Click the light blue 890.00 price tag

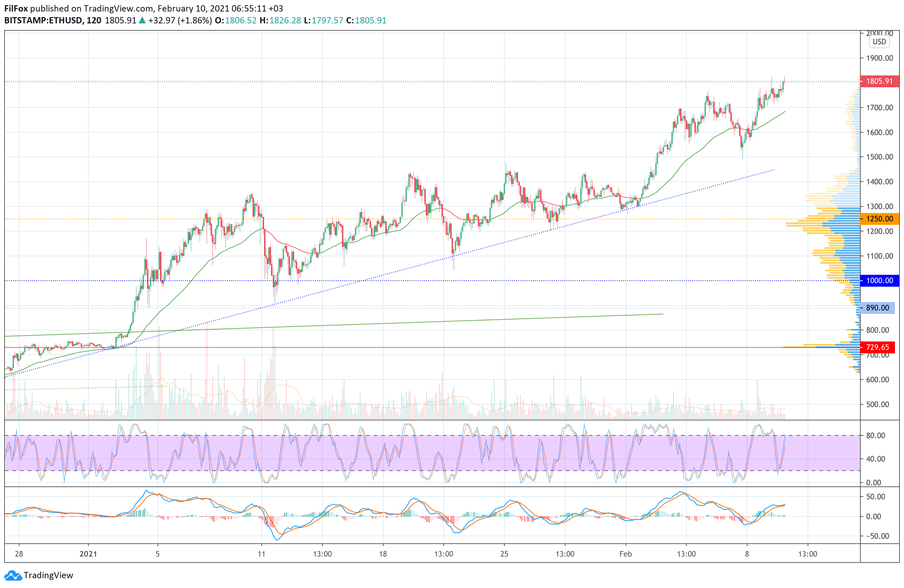[877, 308]
